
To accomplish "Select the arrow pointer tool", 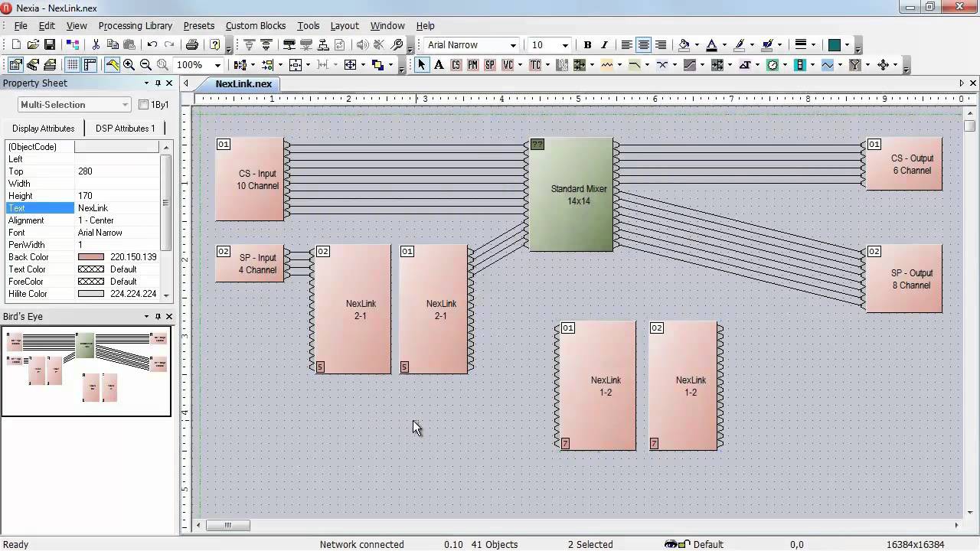I will (x=422, y=65).
